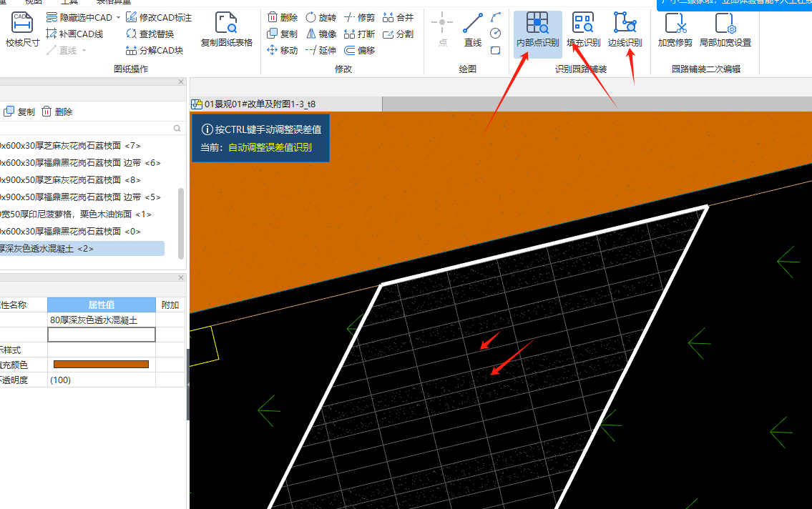Open the 查找替换 find and replace tool
The width and height of the screenshot is (812, 509).
click(150, 34)
